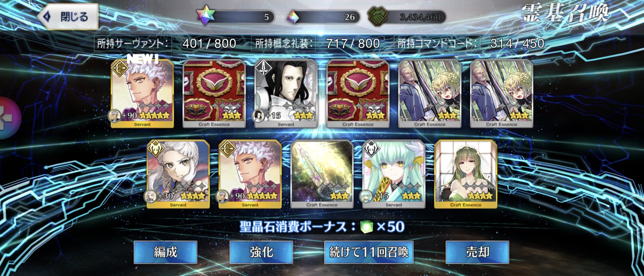Open the 編成 formation button

166,252
